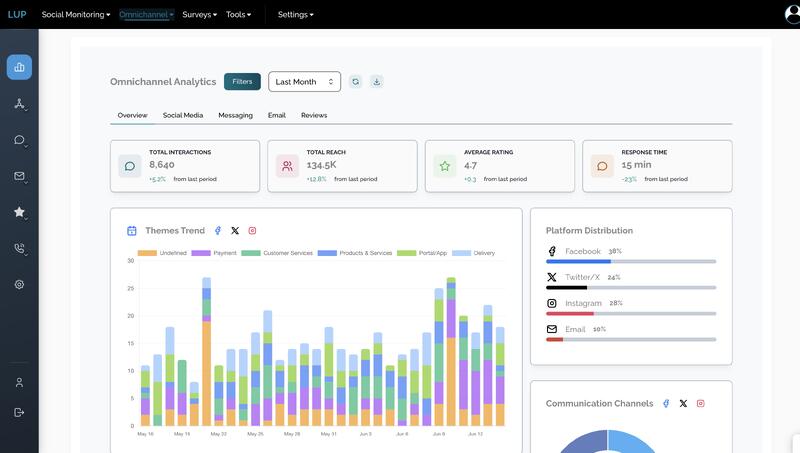Screen dimensions: 800x453
Task: Expand the Settings menu
Action: 295,14
